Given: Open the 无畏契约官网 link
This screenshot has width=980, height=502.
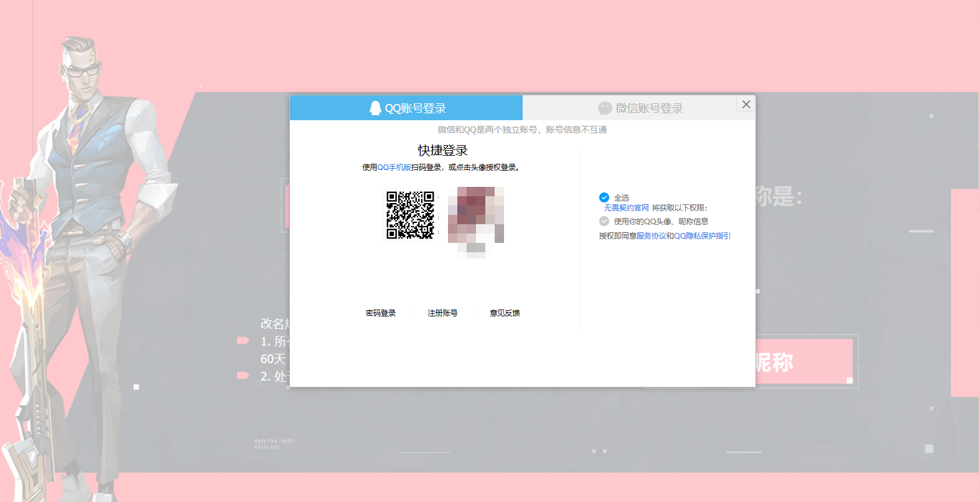Looking at the screenshot, I should click(x=626, y=208).
